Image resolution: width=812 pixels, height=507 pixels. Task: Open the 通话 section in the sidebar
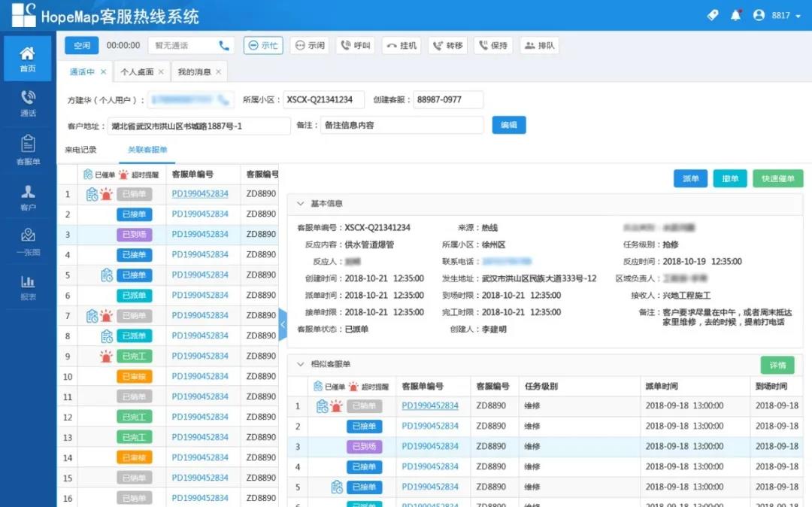pos(28,104)
